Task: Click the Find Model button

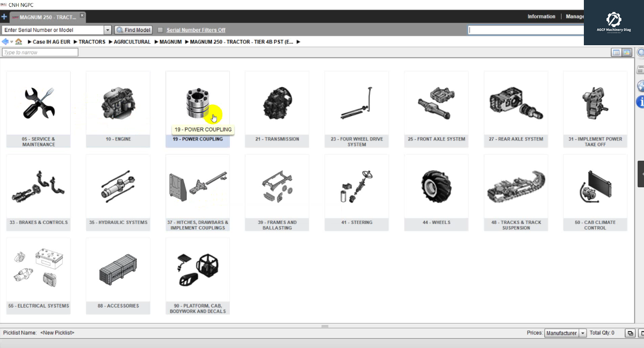Action: [x=133, y=30]
